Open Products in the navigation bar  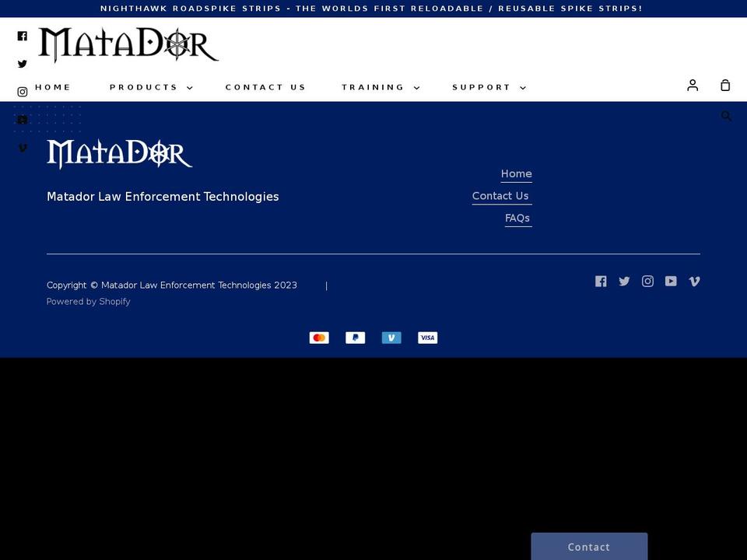(x=143, y=87)
